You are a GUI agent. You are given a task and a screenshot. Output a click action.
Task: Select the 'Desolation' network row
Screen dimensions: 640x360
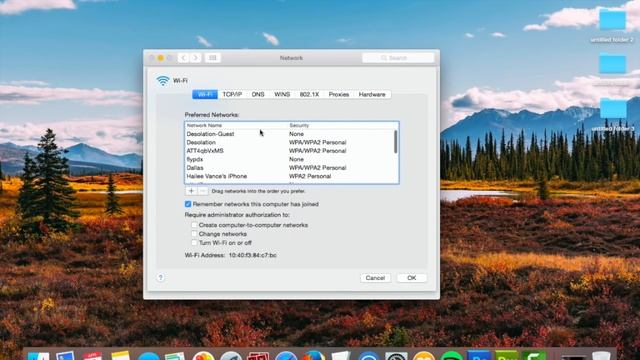click(x=290, y=142)
